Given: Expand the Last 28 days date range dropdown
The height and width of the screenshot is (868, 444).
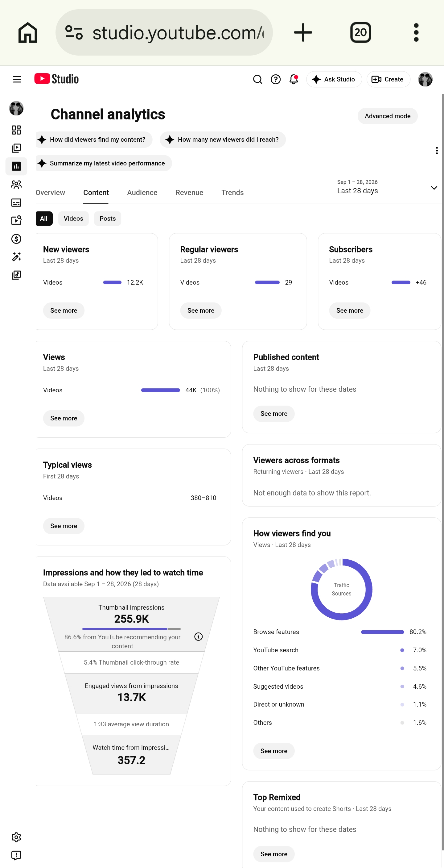Looking at the screenshot, I should (x=387, y=187).
